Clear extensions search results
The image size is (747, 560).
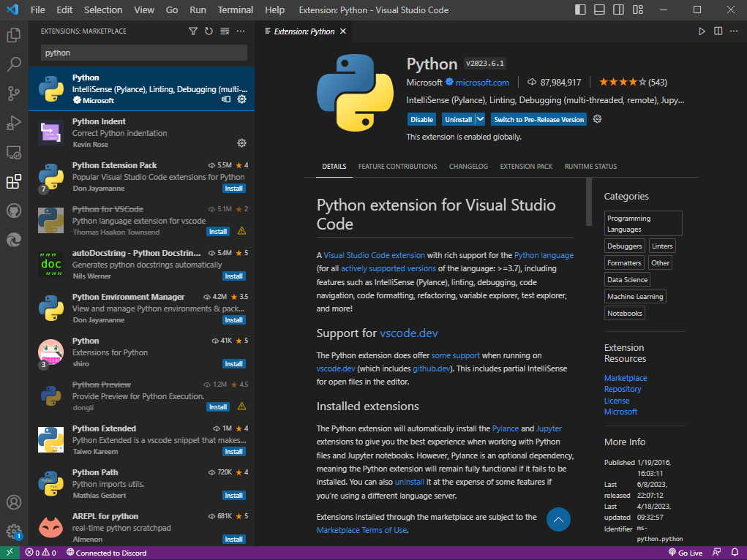[225, 31]
